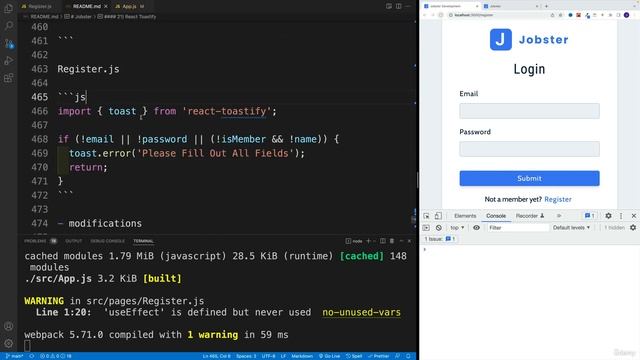Expand more DevTools tabs chevron
This screenshot has width=640, height=360.
pyautogui.click(x=559, y=216)
